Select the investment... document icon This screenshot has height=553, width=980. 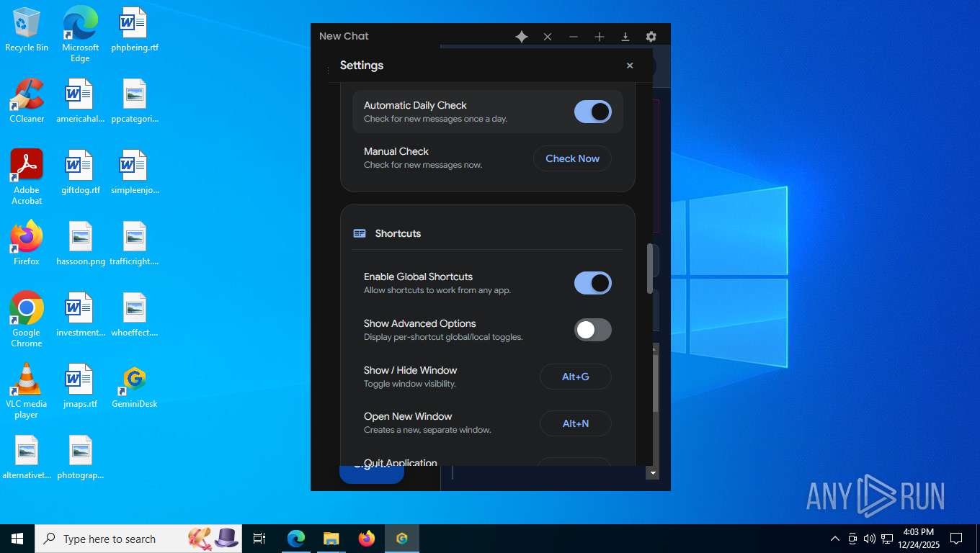point(80,315)
